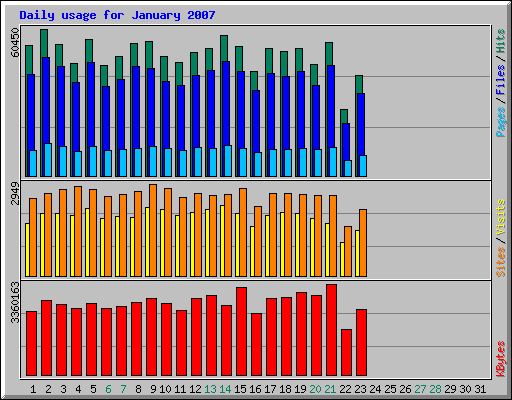This screenshot has width=512, height=400.
Task: Click the red KBytes bar for day 22
Action: coord(346,353)
